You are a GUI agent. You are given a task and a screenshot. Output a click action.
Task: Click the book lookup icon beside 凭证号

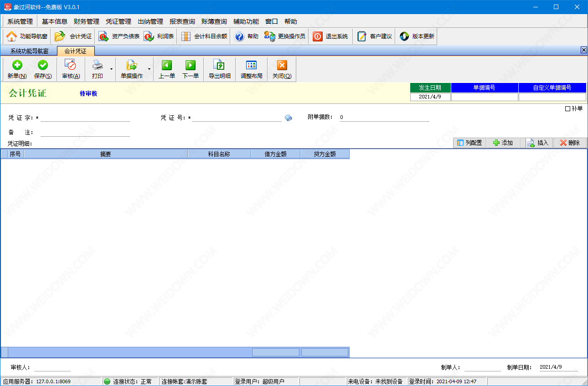pyautogui.click(x=289, y=118)
